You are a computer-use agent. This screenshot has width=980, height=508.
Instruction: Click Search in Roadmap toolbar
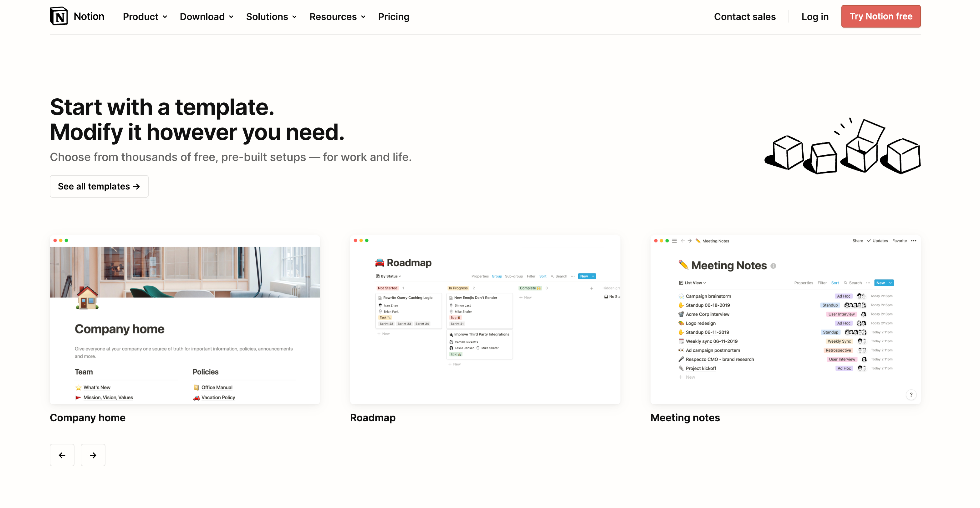click(559, 276)
